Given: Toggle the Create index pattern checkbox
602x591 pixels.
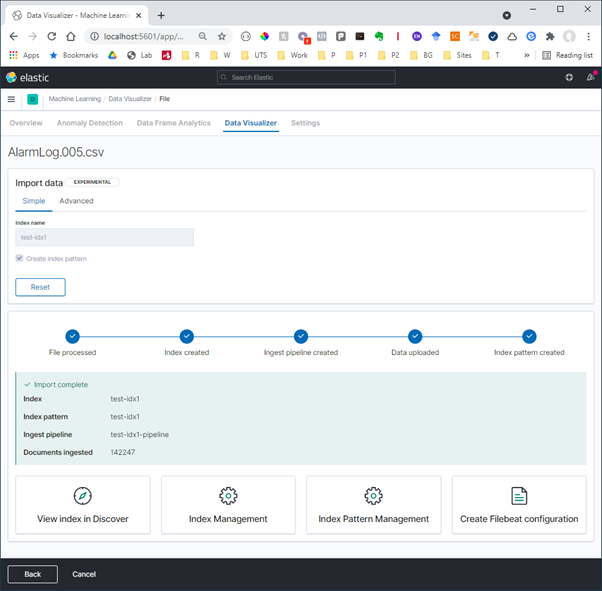Looking at the screenshot, I should click(20, 259).
